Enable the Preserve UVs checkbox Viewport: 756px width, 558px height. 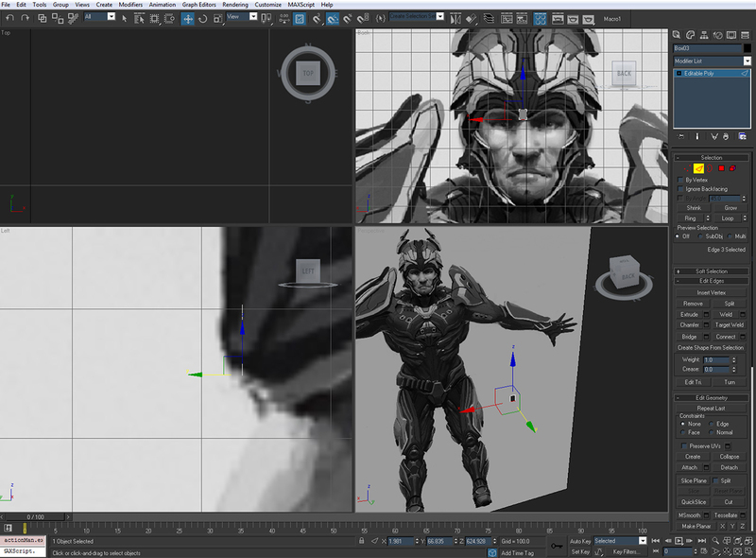click(684, 446)
